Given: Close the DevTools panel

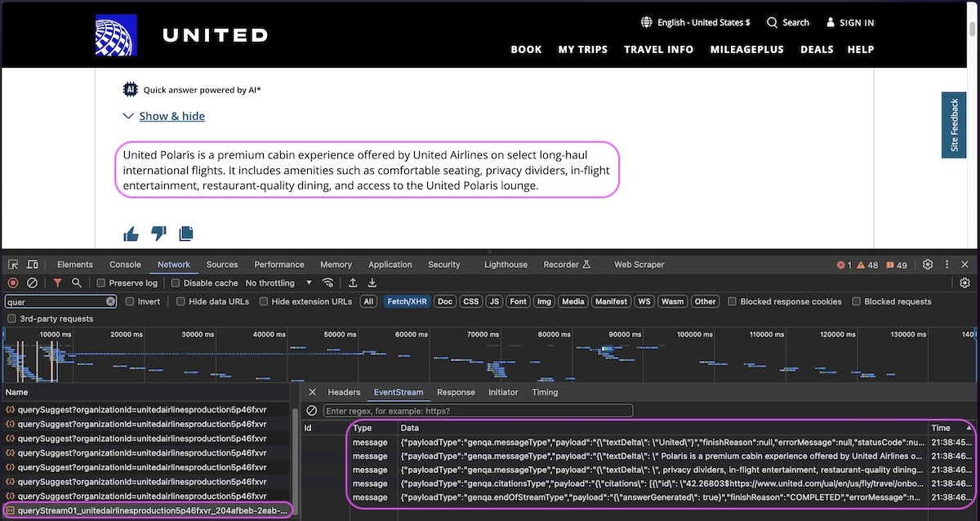Looking at the screenshot, I should (x=965, y=265).
